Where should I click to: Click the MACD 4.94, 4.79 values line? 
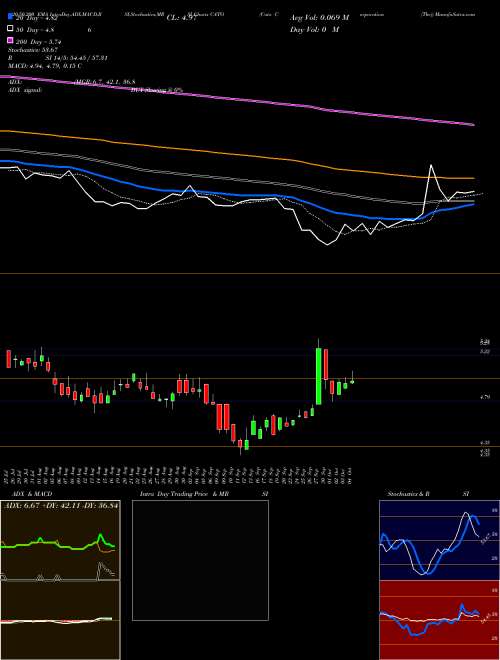pyautogui.click(x=45, y=66)
